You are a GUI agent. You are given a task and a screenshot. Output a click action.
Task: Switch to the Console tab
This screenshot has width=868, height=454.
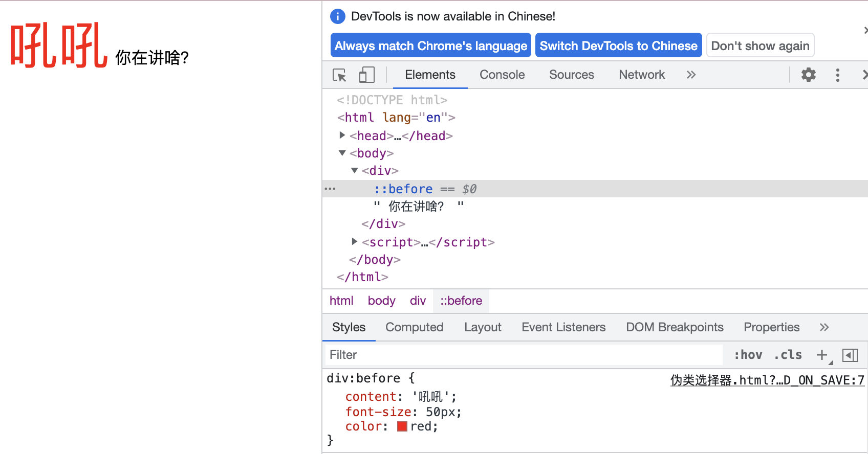502,75
